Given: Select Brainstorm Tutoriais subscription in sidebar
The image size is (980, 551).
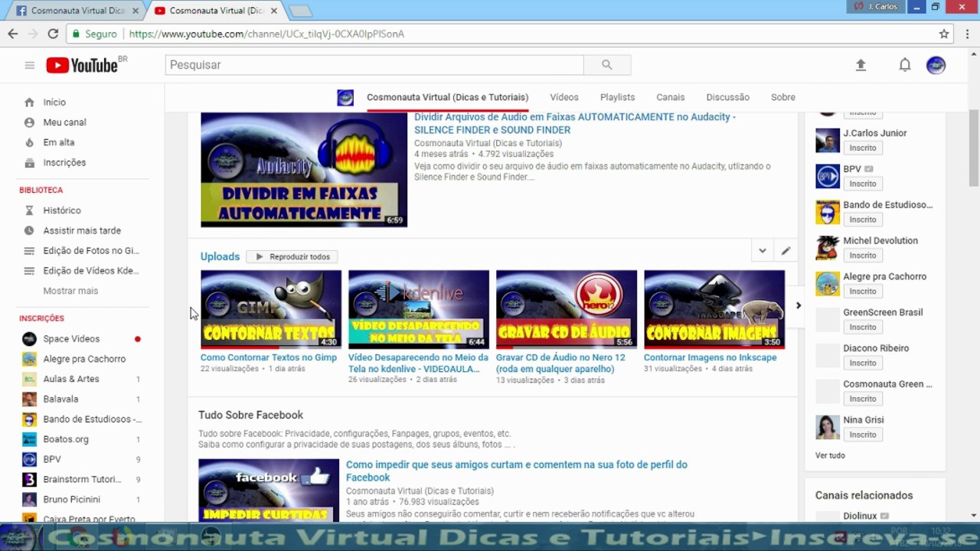Looking at the screenshot, I should point(82,479).
